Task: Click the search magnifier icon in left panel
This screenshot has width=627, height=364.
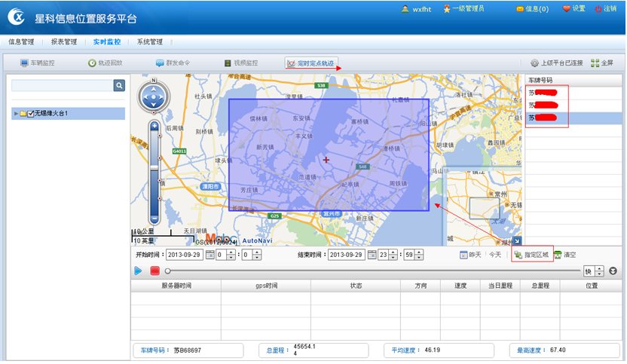Action: coord(119,86)
